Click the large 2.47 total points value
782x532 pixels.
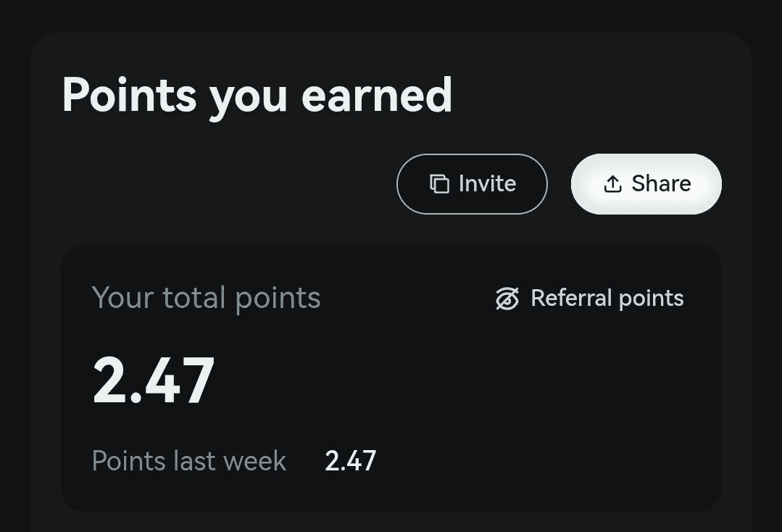(154, 380)
